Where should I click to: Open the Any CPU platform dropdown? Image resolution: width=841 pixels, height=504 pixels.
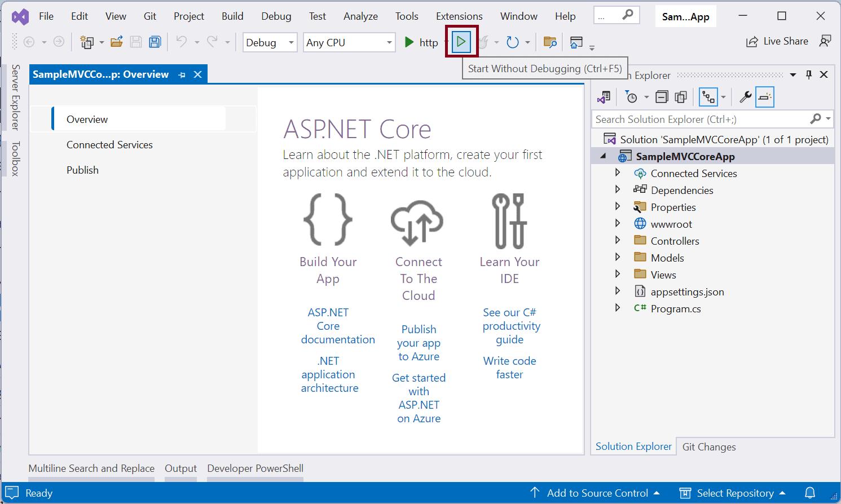pyautogui.click(x=349, y=42)
